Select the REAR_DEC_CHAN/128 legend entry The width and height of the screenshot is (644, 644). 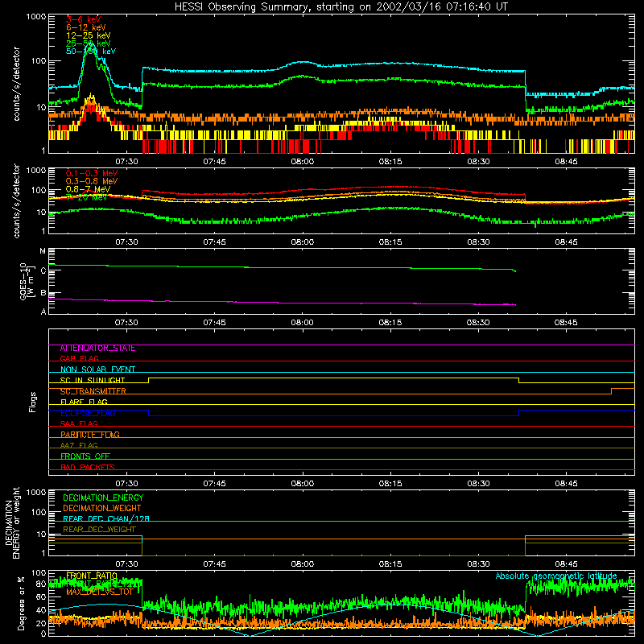[106, 518]
